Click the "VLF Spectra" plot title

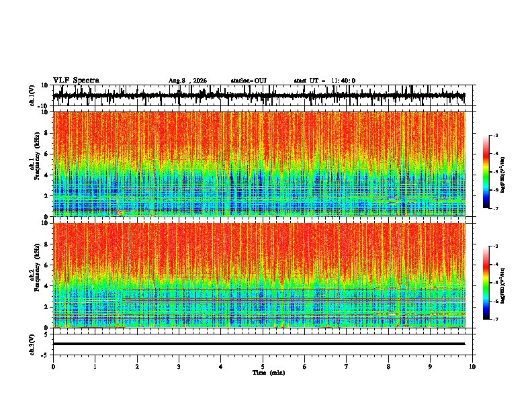point(76,81)
